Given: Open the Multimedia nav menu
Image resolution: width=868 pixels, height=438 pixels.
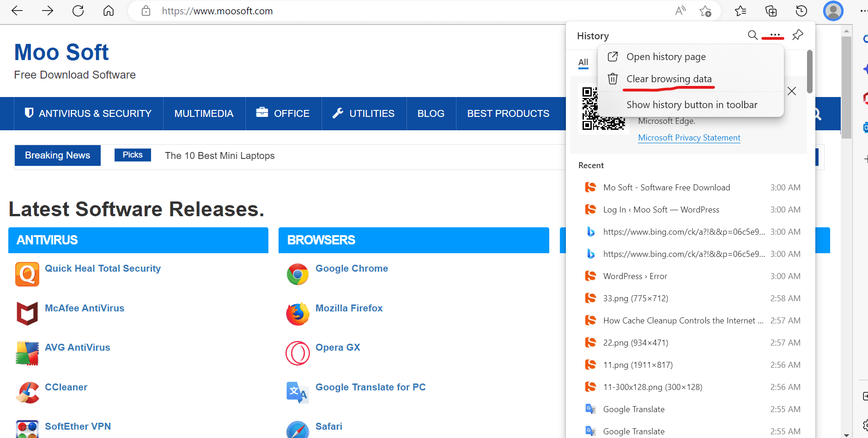Looking at the screenshot, I should (204, 114).
